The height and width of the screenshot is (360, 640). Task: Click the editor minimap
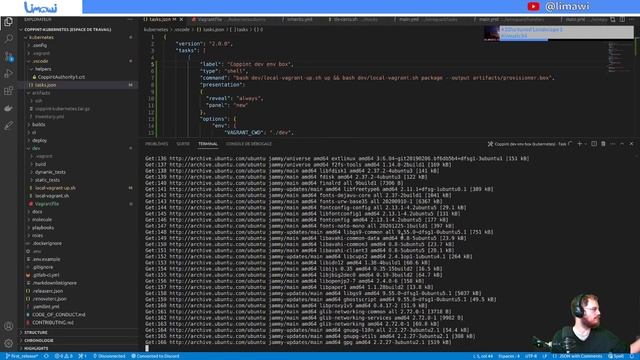coord(620,57)
